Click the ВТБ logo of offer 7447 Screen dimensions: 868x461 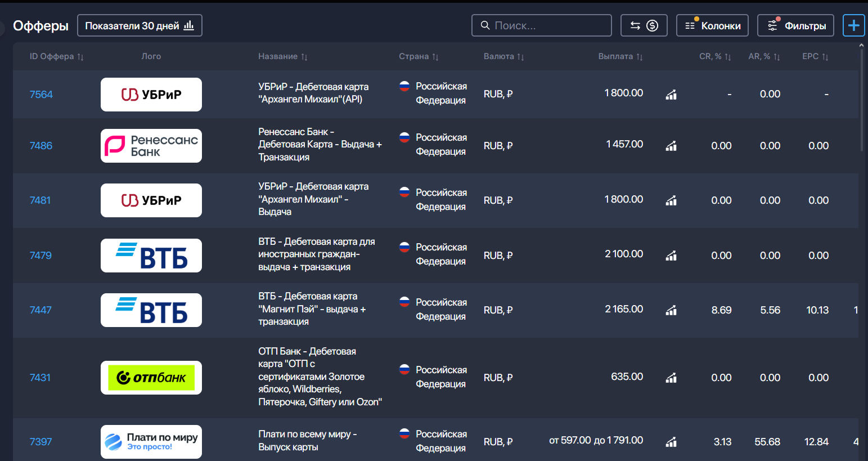151,310
